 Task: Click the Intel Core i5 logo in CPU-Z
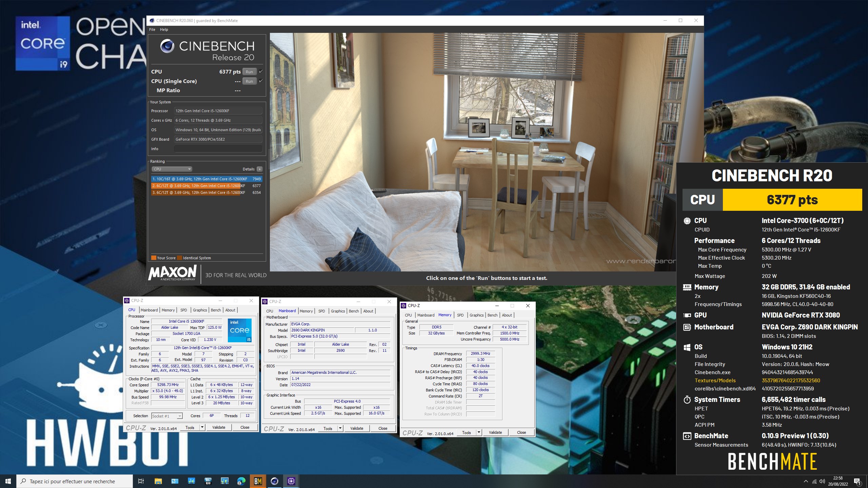coord(239,330)
